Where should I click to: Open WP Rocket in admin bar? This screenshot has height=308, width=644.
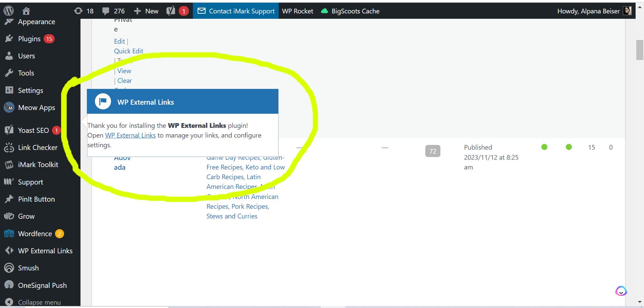[298, 11]
